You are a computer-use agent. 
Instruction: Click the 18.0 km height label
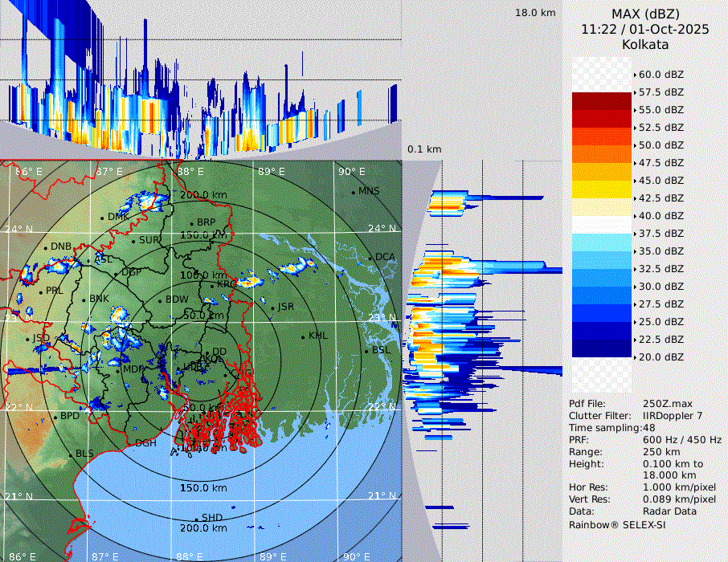pyautogui.click(x=535, y=13)
